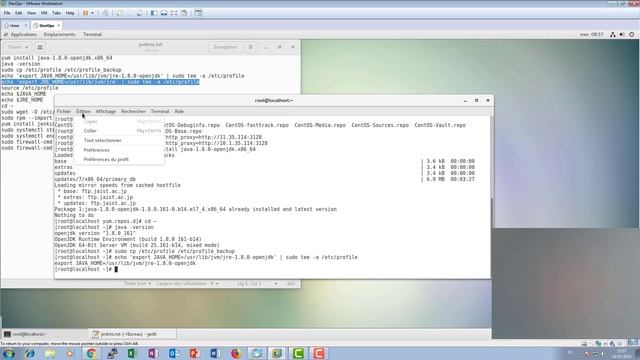Click the new document icon in gedit
Image resolution: width=640 pixels, height=360 pixels.
click(40, 47)
